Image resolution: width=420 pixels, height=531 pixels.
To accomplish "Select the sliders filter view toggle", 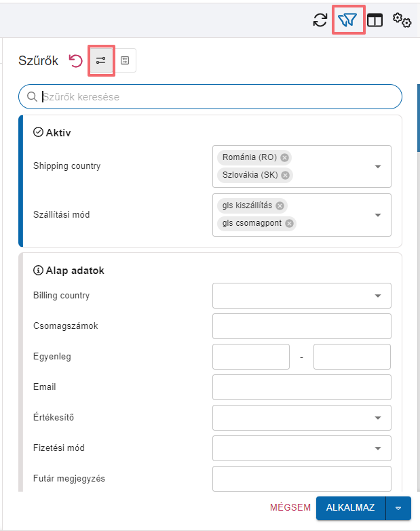I will [x=101, y=60].
